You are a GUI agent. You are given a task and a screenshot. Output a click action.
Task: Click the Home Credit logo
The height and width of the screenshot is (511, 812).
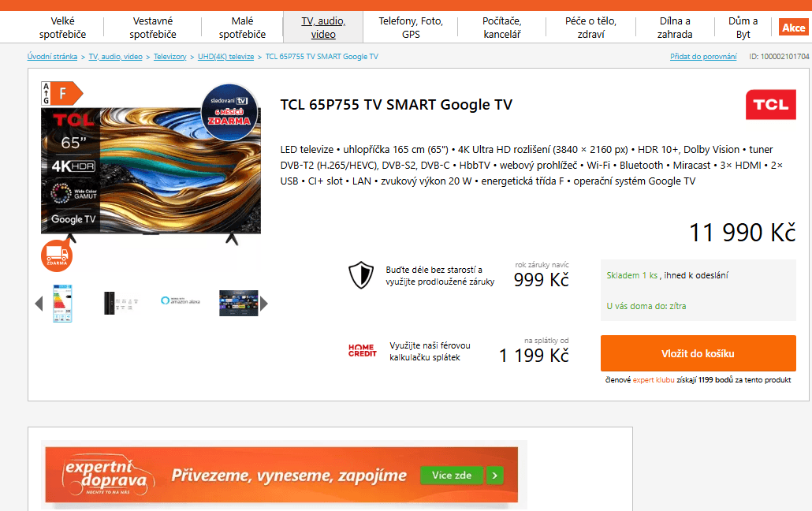tap(362, 351)
